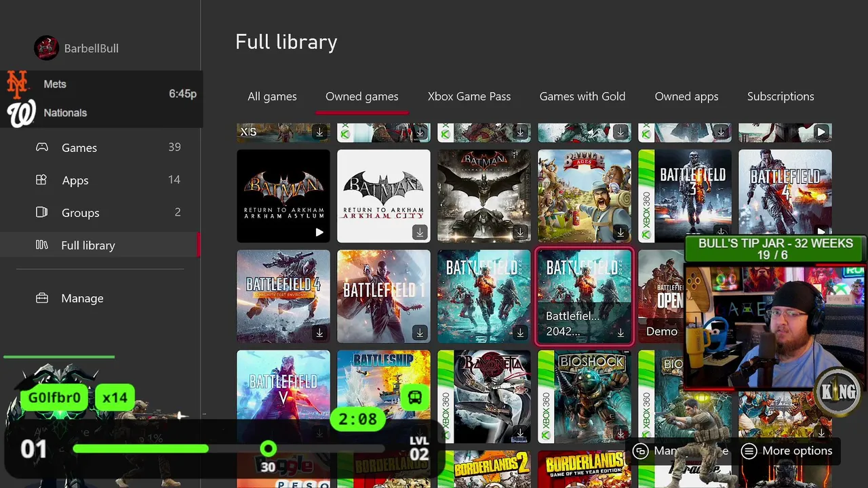This screenshot has height=488, width=868.
Task: Click the Bull's Tip Jar banner
Action: 776,249
